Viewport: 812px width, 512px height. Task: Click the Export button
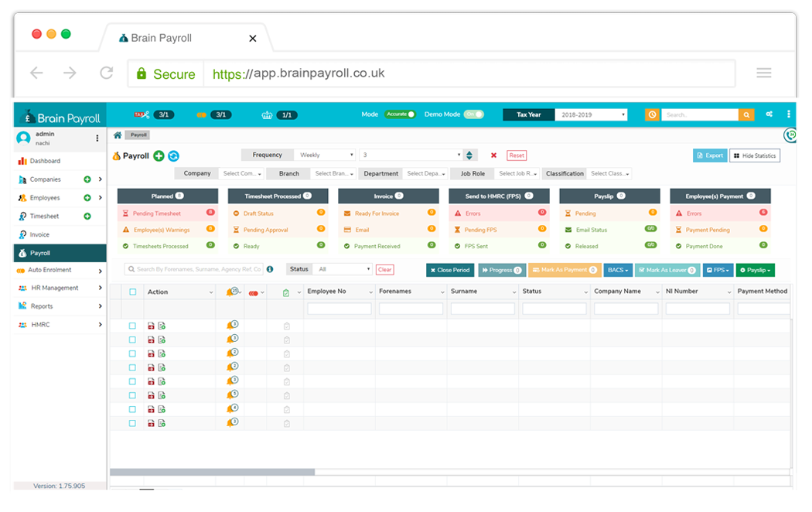[709, 155]
